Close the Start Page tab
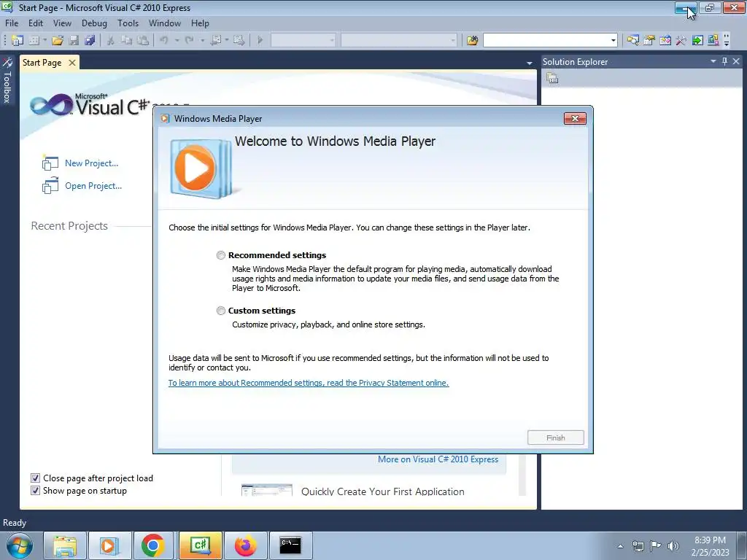 click(72, 63)
